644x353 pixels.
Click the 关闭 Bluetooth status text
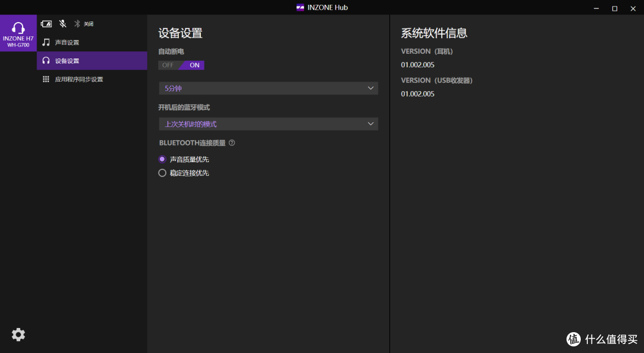point(88,24)
